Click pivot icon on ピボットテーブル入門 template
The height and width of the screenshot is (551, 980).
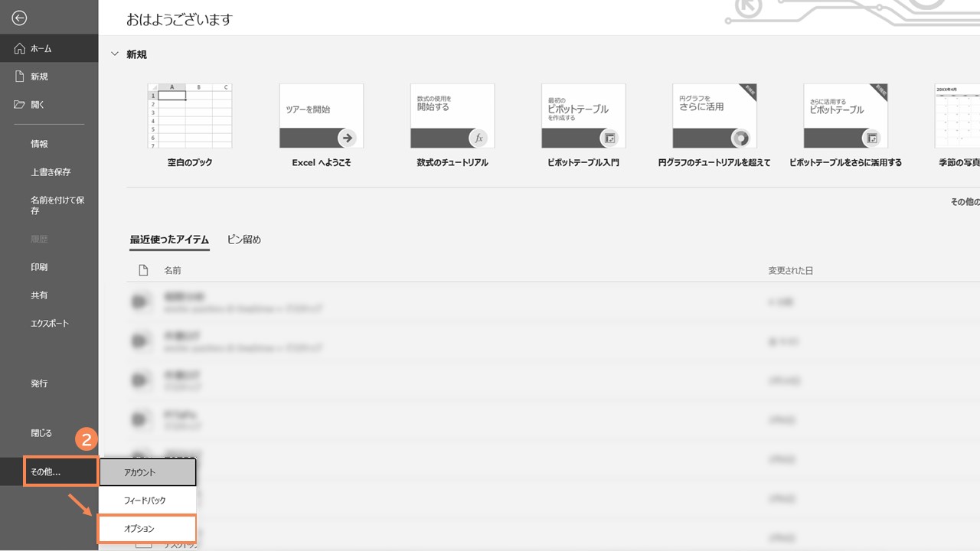coord(609,139)
